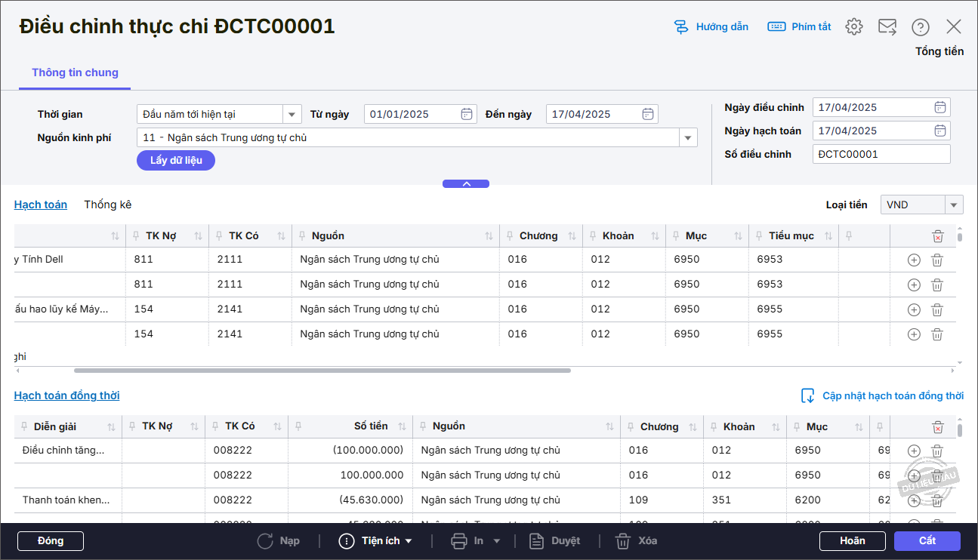The width and height of the screenshot is (978, 560).
Task: Open the help question mark icon
Action: coord(920,26)
